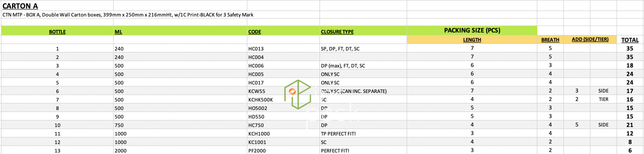
Task: Click the CLOSURE TYPE header
Action: click(337, 32)
